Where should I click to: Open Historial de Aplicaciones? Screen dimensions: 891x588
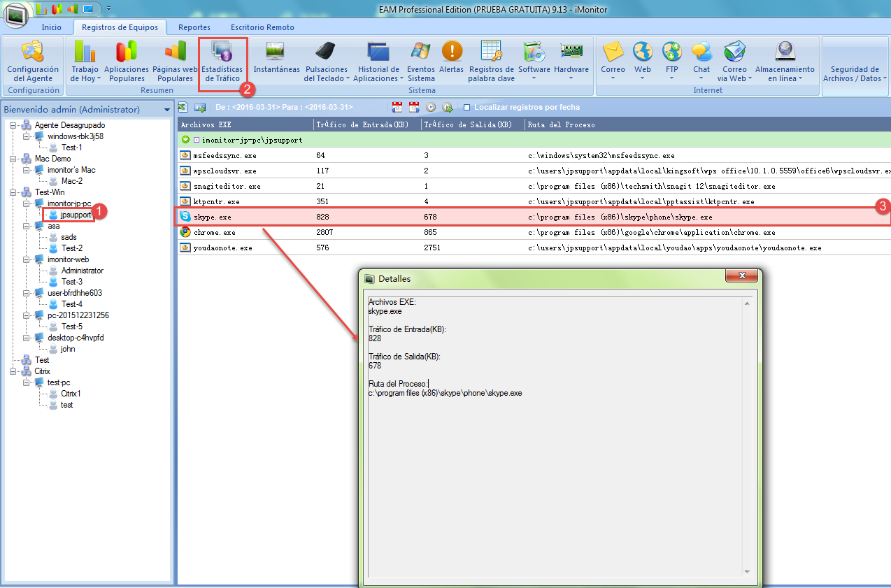(378, 62)
